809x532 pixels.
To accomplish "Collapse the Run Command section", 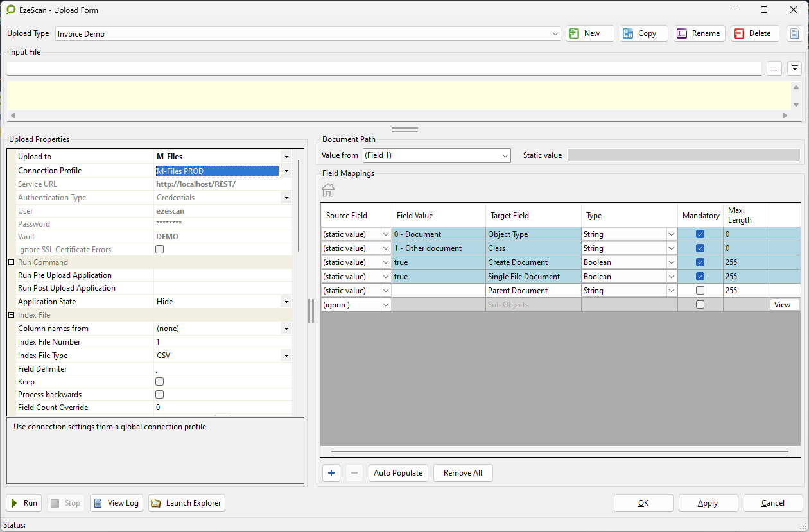I will pos(11,262).
